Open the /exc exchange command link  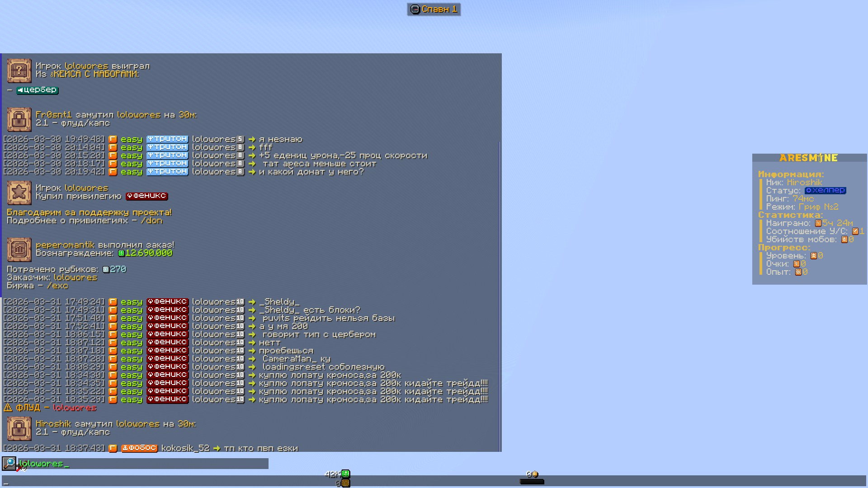click(x=57, y=286)
